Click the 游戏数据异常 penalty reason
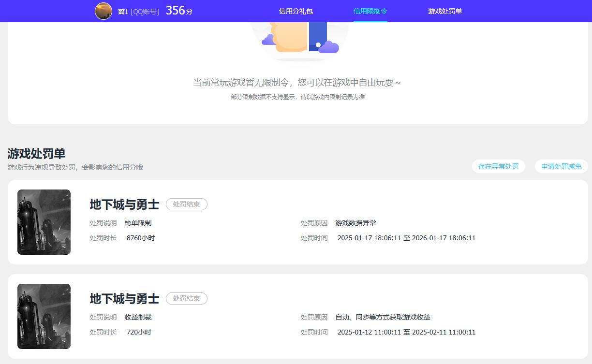Image resolution: width=592 pixels, height=364 pixels. [x=355, y=223]
